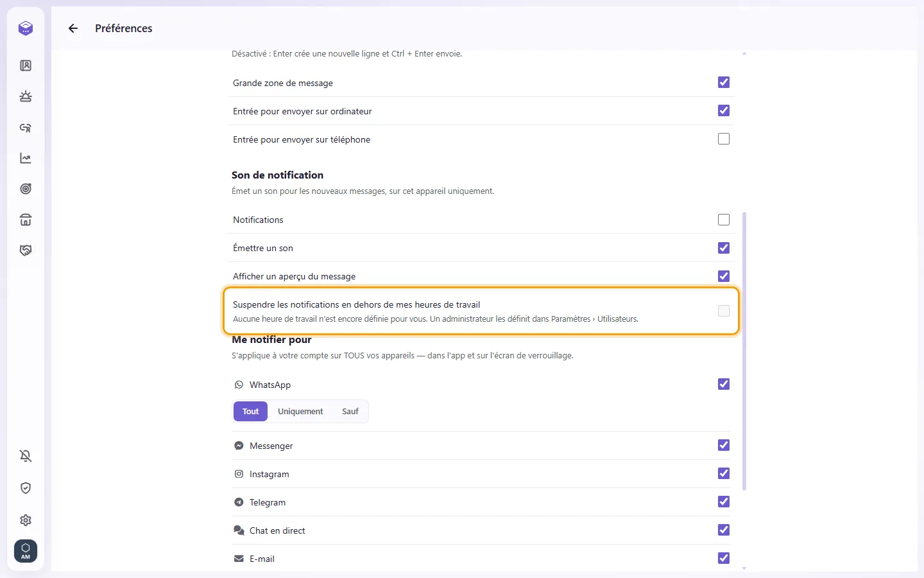924x578 pixels.
Task: Click the handshake icon in sidebar
Action: click(26, 250)
